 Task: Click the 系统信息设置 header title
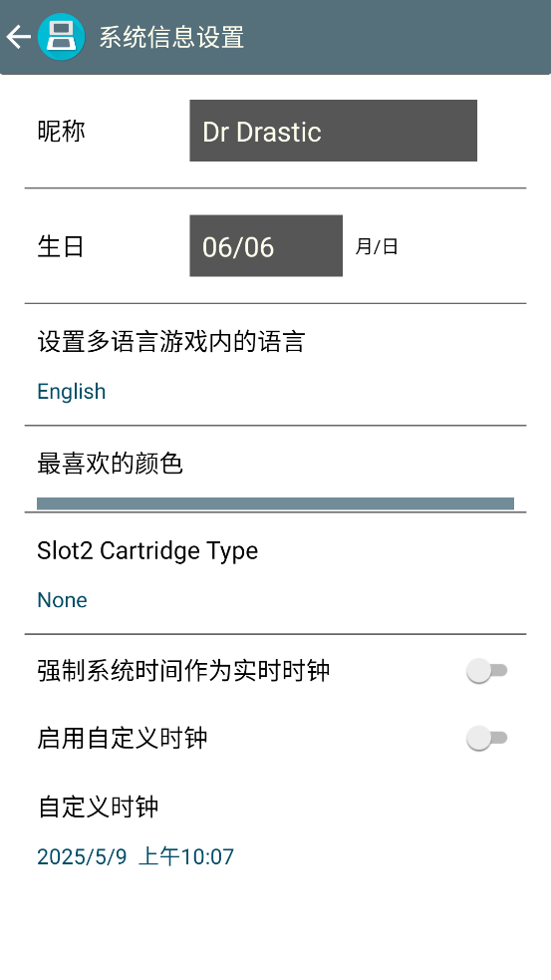click(x=171, y=38)
